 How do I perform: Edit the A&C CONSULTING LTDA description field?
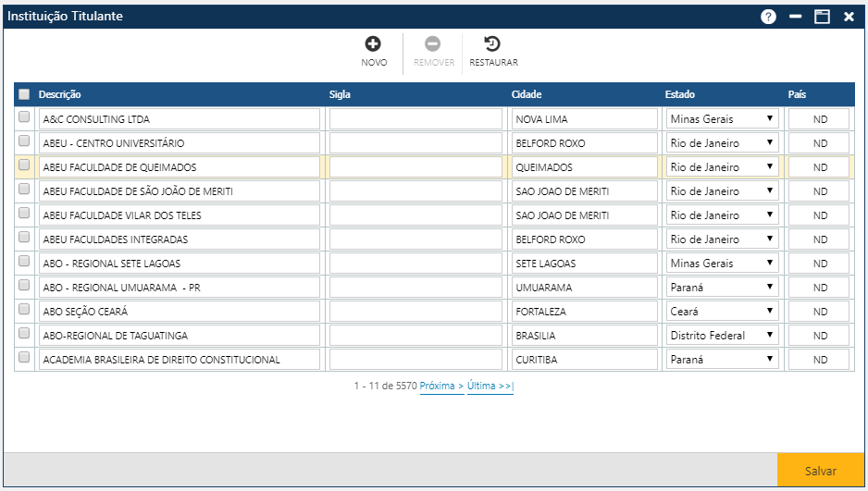pos(180,119)
